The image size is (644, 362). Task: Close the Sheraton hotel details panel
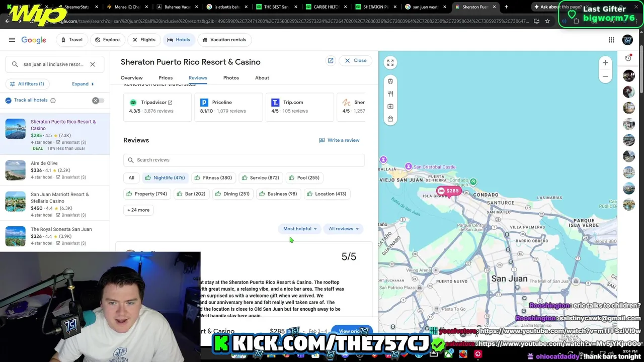[x=355, y=60]
